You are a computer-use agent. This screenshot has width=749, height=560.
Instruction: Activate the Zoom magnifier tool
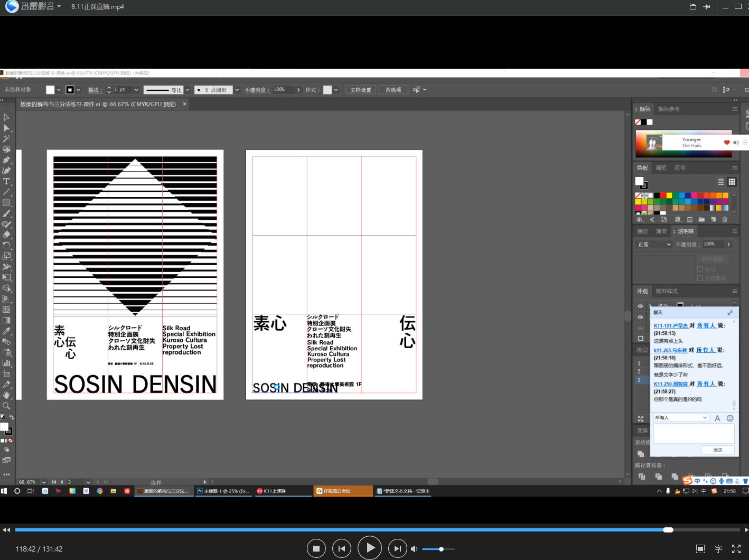point(6,406)
